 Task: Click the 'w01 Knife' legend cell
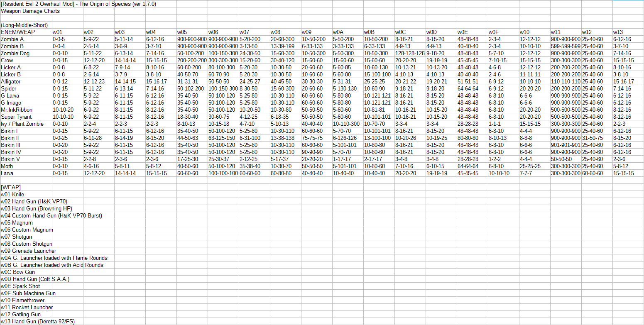tap(26, 194)
